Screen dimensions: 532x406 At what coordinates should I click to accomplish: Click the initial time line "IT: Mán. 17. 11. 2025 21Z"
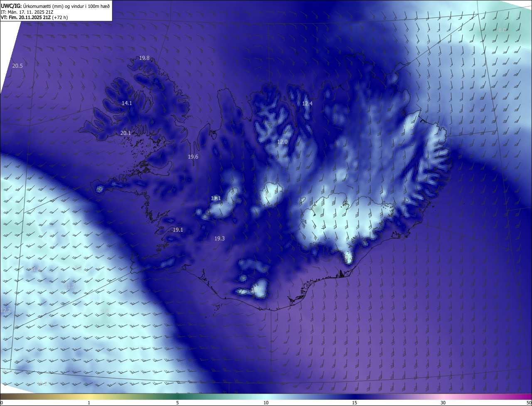pos(28,12)
